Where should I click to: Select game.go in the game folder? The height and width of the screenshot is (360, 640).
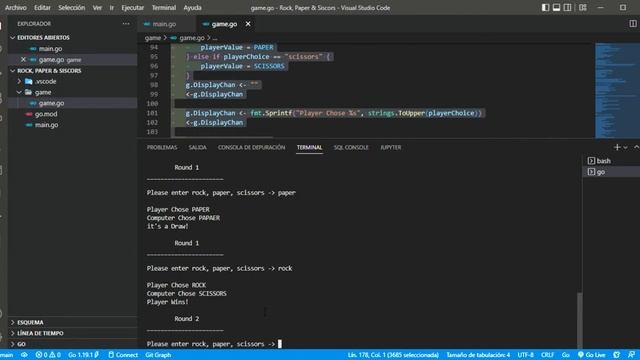[73, 103]
